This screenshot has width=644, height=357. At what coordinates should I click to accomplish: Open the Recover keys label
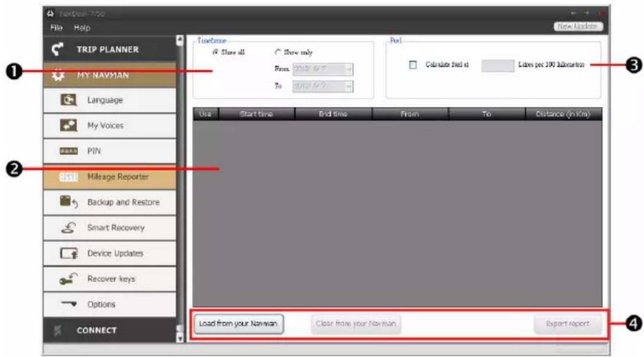point(111,279)
